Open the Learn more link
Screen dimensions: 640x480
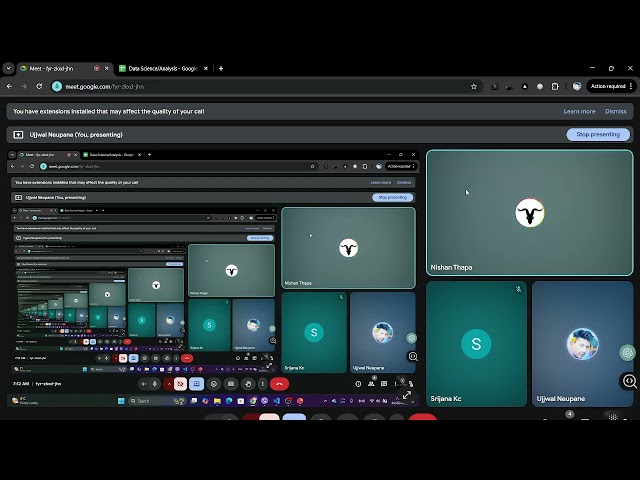coord(579,111)
